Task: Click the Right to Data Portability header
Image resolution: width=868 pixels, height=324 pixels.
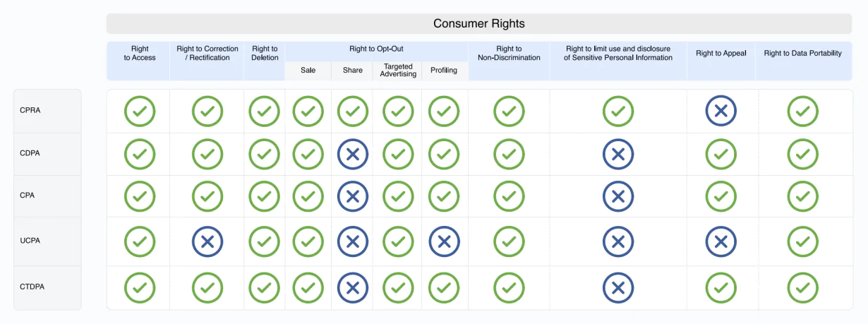Action: point(802,54)
